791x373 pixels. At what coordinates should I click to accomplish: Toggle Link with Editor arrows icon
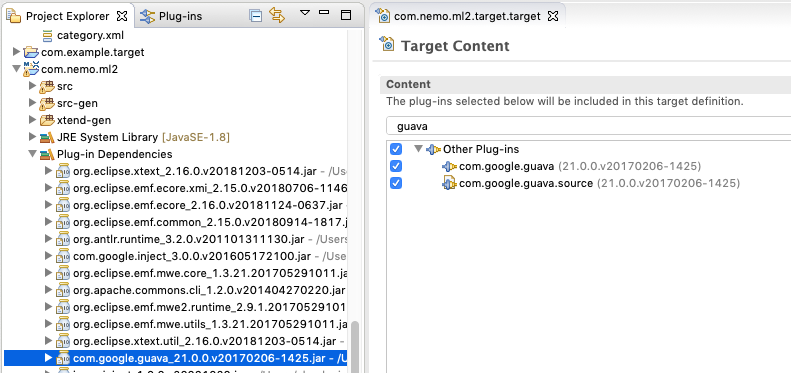click(x=277, y=15)
